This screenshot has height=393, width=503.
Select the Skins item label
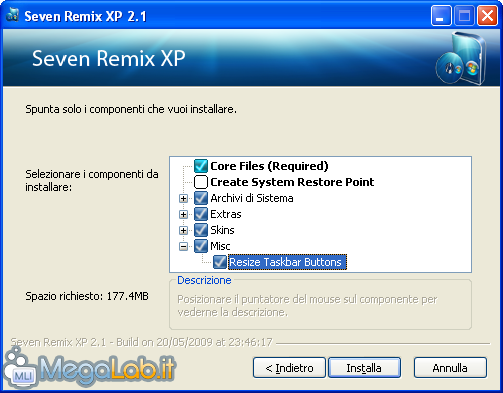[222, 230]
